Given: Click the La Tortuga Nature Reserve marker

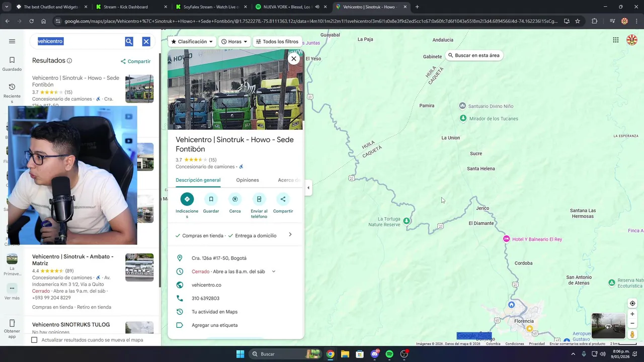Looking at the screenshot, I should click(407, 221).
